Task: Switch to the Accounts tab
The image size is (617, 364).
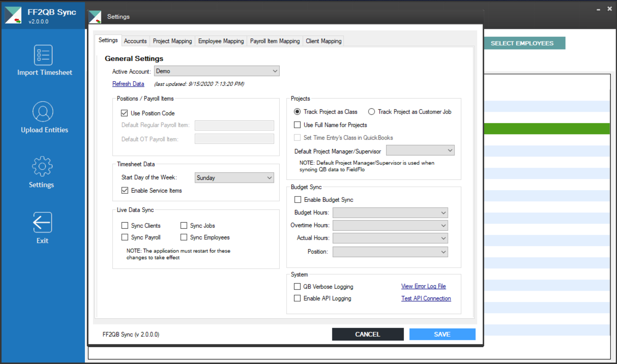Action: tap(135, 41)
